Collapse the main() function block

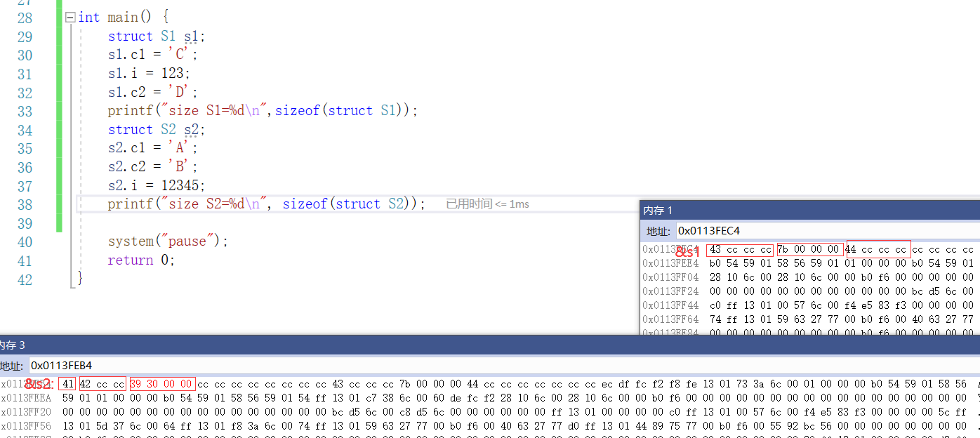point(70,18)
